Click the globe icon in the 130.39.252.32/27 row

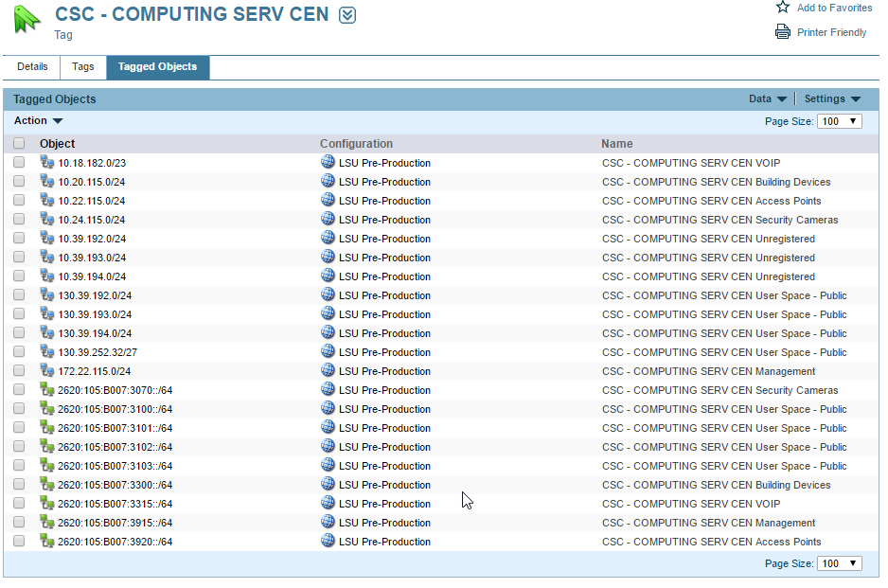pos(328,351)
